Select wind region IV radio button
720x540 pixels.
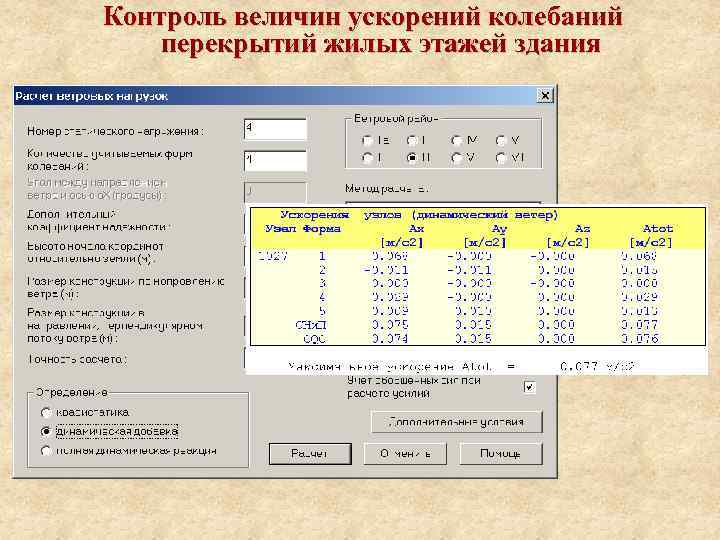click(456, 141)
